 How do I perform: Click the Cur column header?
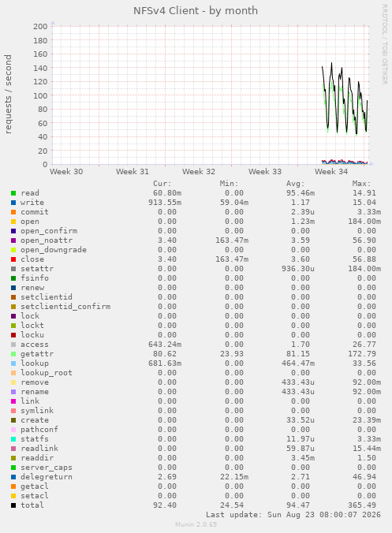162,184
